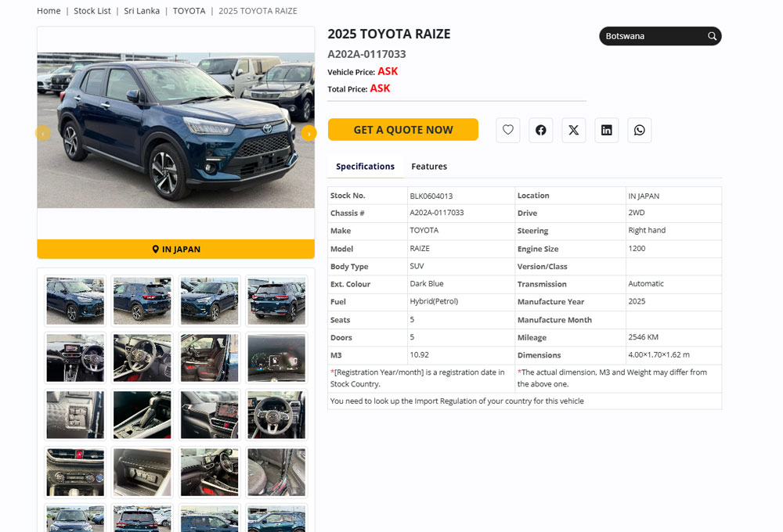This screenshot has width=783, height=532.
Task: Click the GET A QUOTE NOW button
Action: [x=403, y=130]
